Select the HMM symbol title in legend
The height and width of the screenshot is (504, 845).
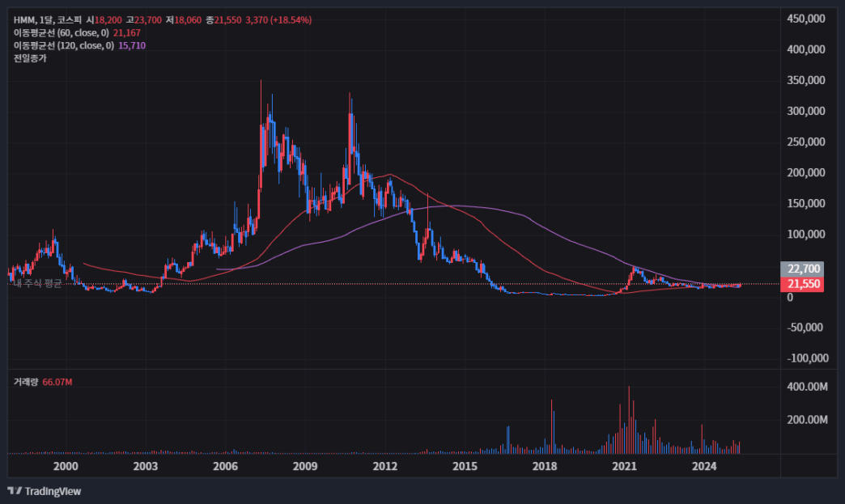(x=48, y=20)
